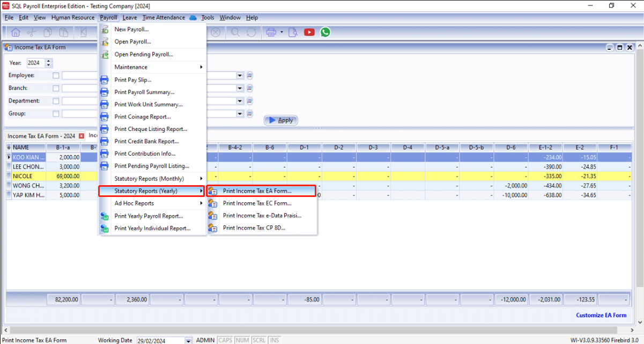The image size is (644, 344).
Task: Click the ellipsis button beside Employee filter
Action: [249, 76]
